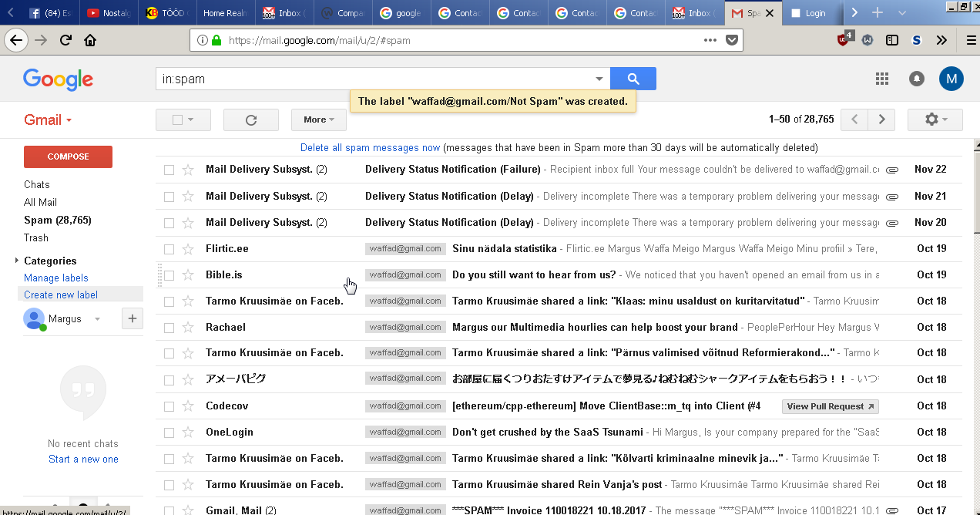Screen dimensions: 980x515
Task: Tick the Codecov message checkbox
Action: (x=169, y=406)
